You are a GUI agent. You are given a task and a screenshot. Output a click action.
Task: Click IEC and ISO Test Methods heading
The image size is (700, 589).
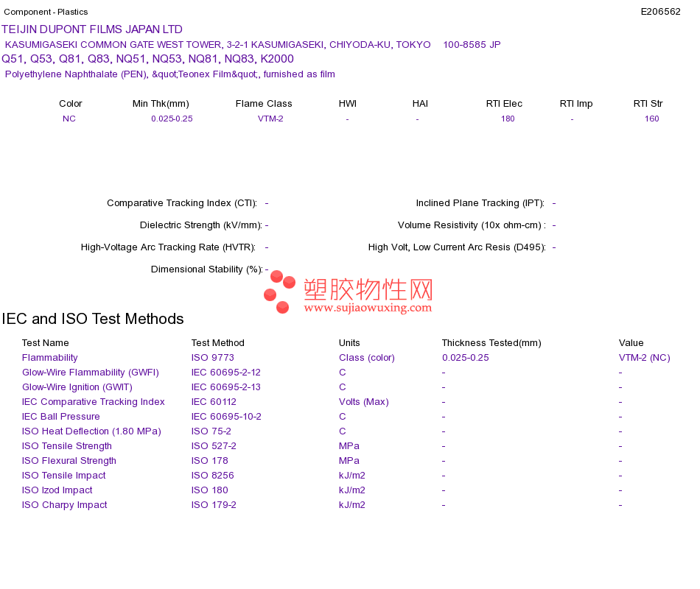pyautogui.click(x=93, y=319)
